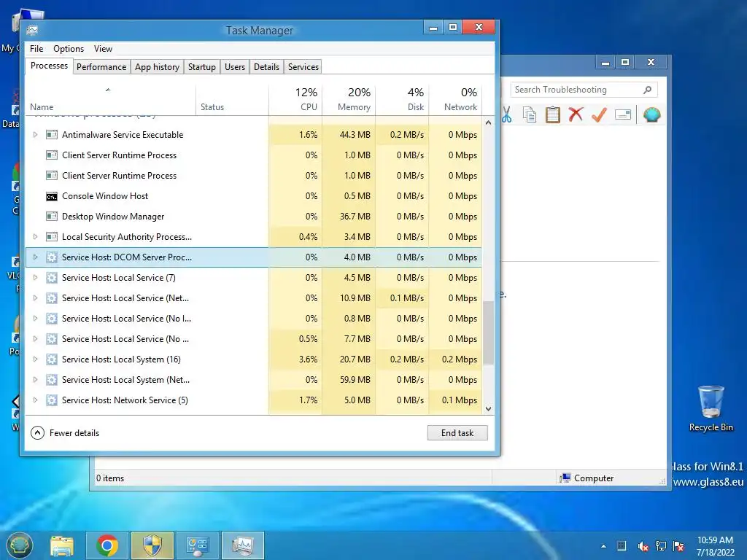Screen dimensions: 747x560
Task: Click the Cut scissors icon in Troubleshooting window
Action: (506, 114)
